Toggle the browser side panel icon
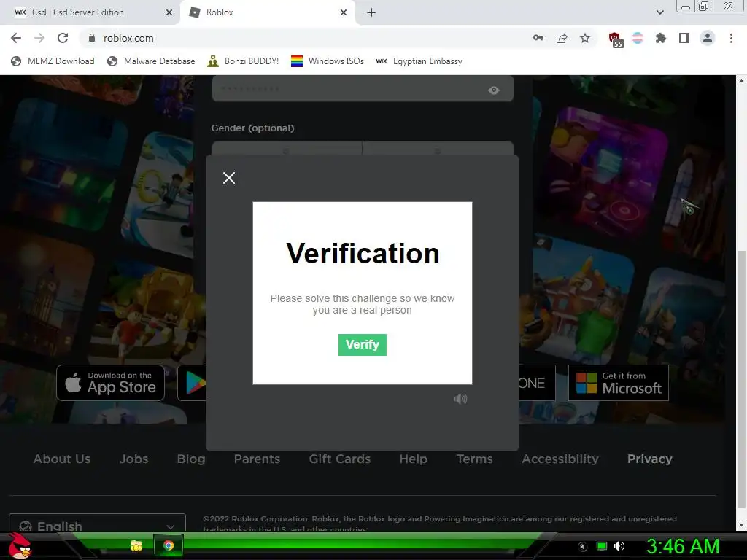 (684, 38)
